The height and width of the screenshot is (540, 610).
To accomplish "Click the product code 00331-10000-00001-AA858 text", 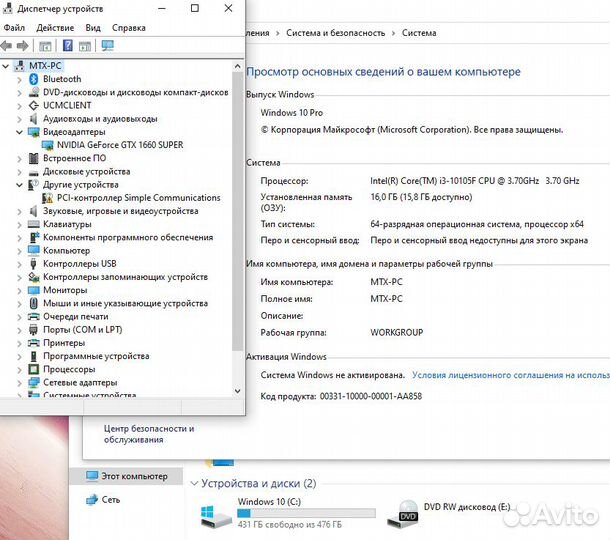I will click(x=371, y=396).
